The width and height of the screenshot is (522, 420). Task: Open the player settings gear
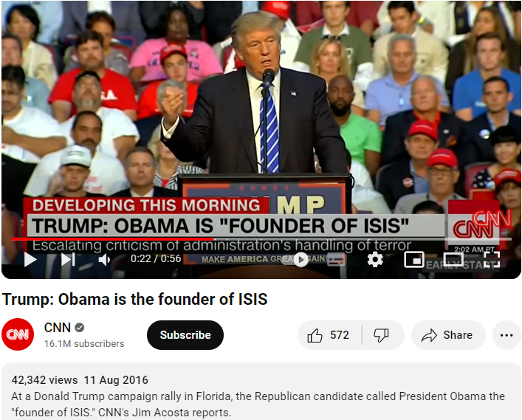pos(375,260)
